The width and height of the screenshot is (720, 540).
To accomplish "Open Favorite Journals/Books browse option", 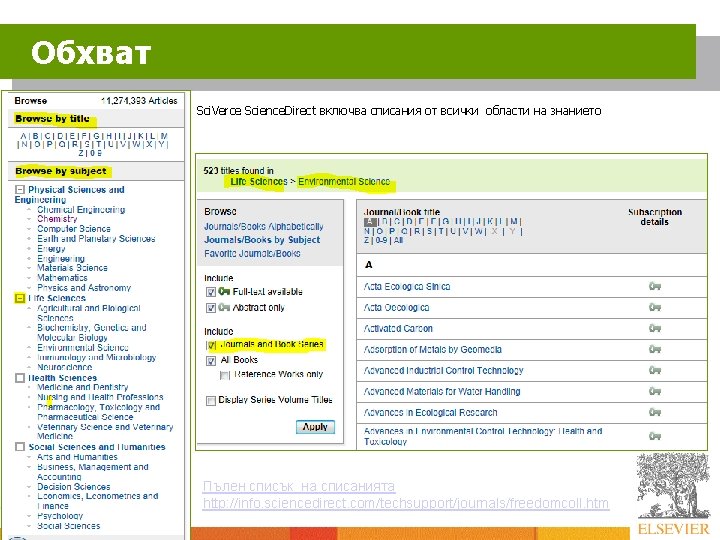I will 252,253.
